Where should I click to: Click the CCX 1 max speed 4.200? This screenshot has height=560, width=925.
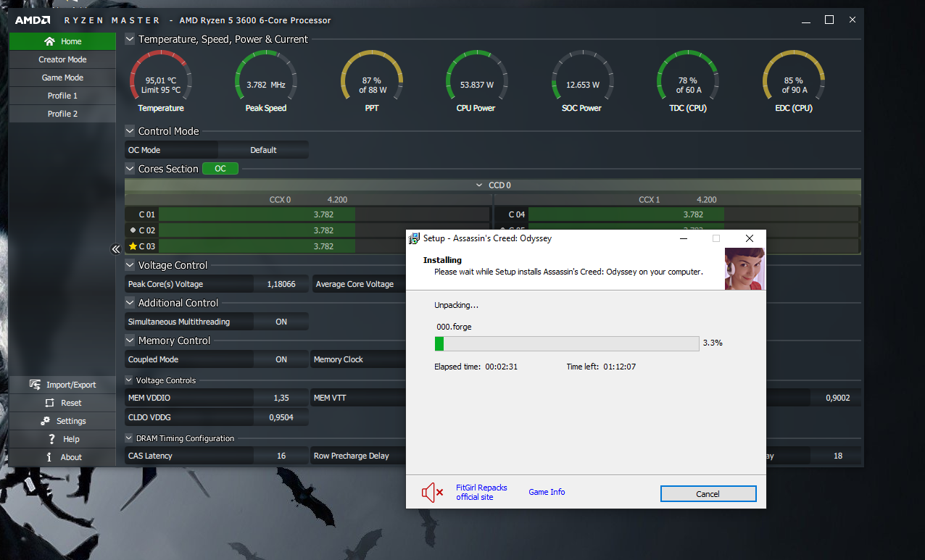pos(706,199)
